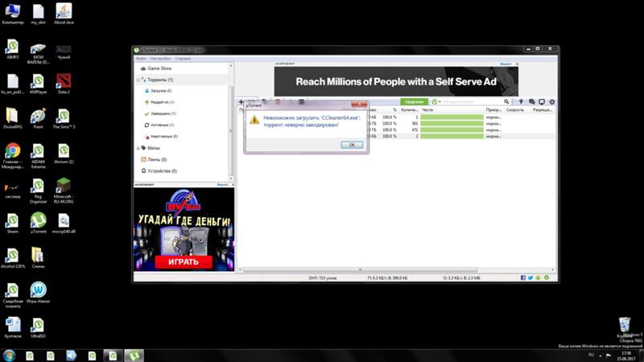Click the horizontal scrollbar thumb in torrent list
Screen dimensions: 644x362
[x=361, y=269]
